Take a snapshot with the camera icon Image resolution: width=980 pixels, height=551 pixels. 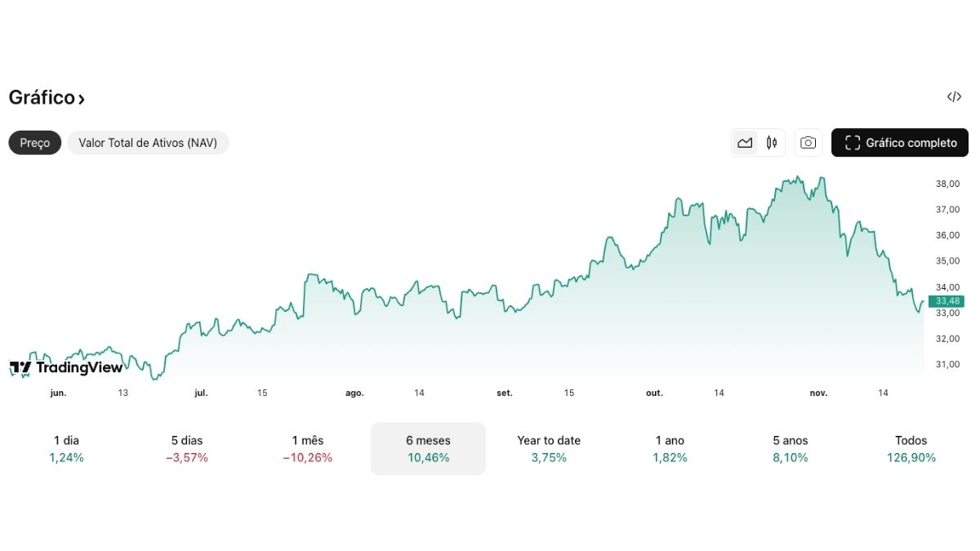tap(808, 142)
